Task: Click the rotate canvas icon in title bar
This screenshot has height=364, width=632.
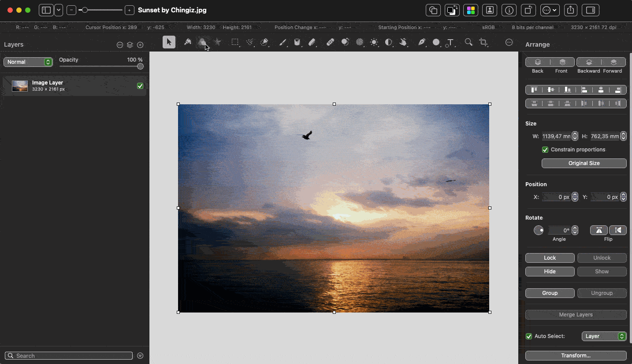Action: tap(528, 10)
